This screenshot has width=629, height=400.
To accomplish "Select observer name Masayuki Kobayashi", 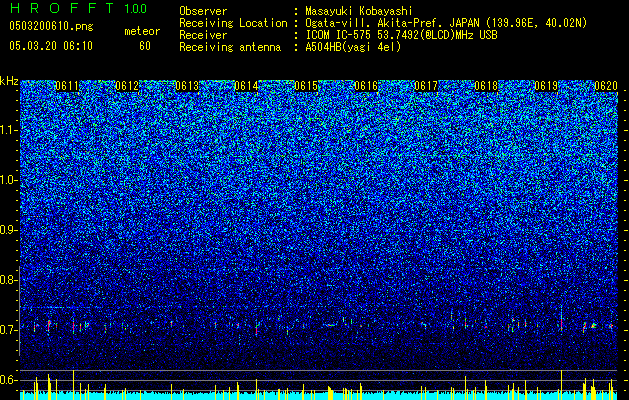I will point(359,11).
